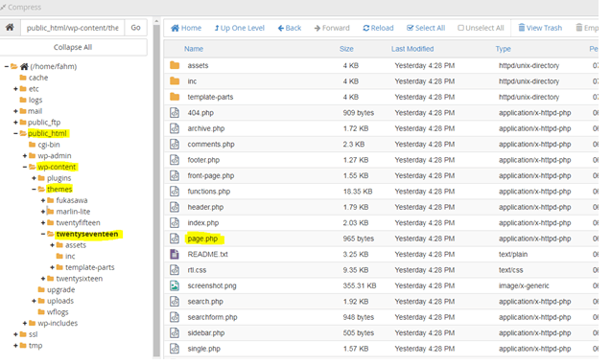Click the home icon beside path field
611x364 pixels.
[x=10, y=27]
